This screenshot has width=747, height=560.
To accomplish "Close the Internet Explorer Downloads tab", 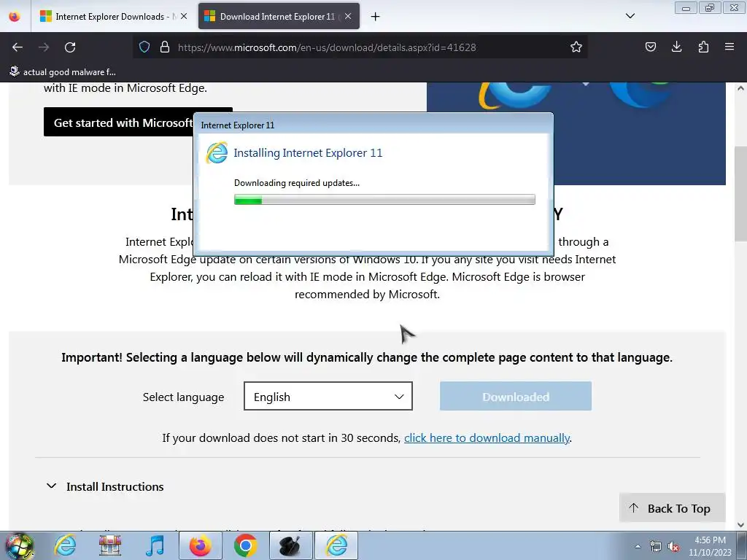I will click(x=183, y=16).
